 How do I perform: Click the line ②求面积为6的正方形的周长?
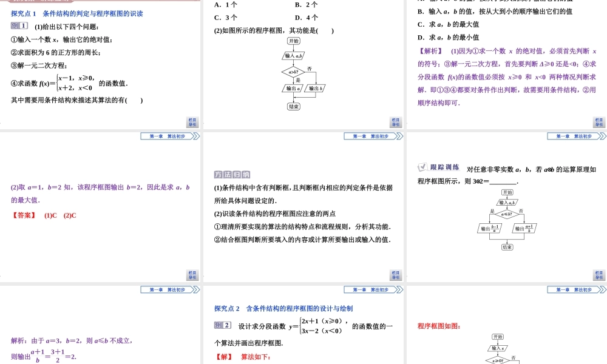click(56, 53)
